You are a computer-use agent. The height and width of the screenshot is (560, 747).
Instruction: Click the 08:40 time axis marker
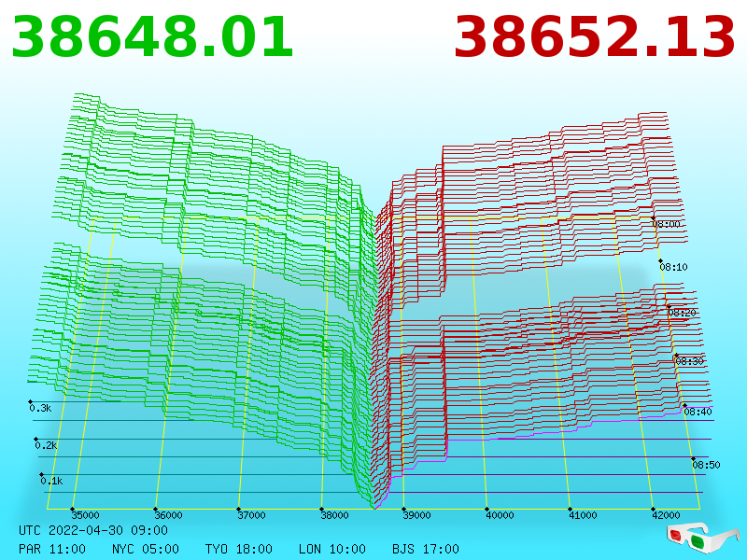coord(698,412)
